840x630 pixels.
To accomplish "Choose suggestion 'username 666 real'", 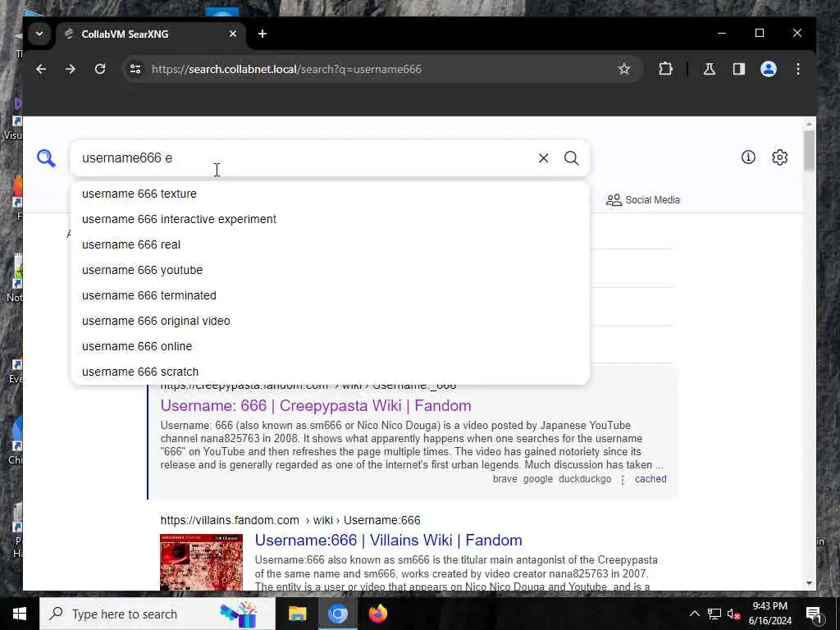I will [x=330, y=244].
